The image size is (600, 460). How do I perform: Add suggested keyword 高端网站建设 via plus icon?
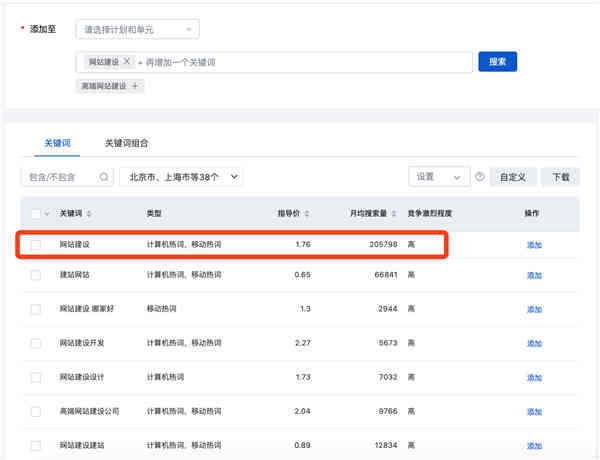135,86
